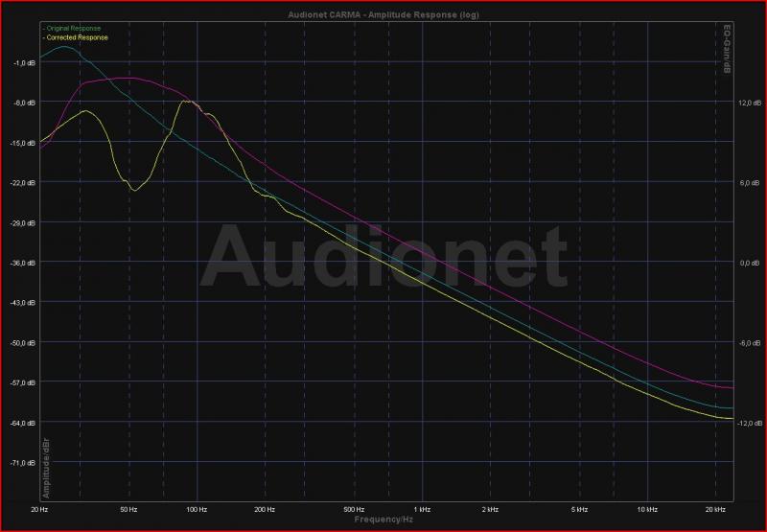The height and width of the screenshot is (532, 767).
Task: Click the Corrected Response legend entry
Action: point(76,37)
